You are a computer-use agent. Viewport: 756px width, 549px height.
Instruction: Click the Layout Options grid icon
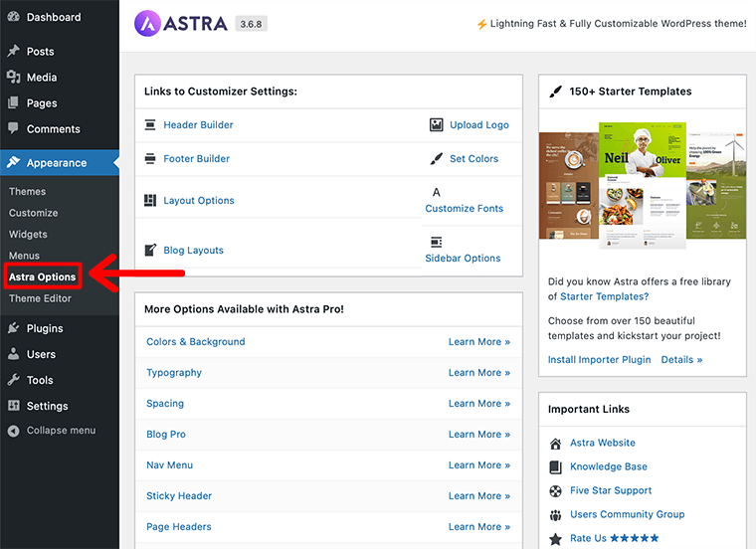point(150,201)
